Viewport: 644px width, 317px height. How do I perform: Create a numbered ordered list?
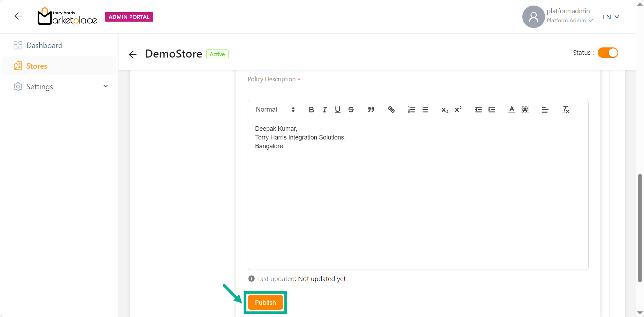pyautogui.click(x=411, y=110)
